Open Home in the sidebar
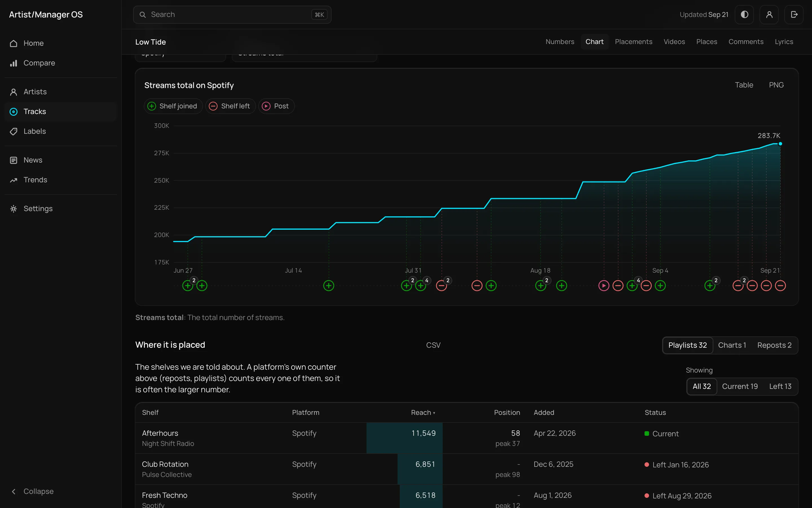 [61, 43]
